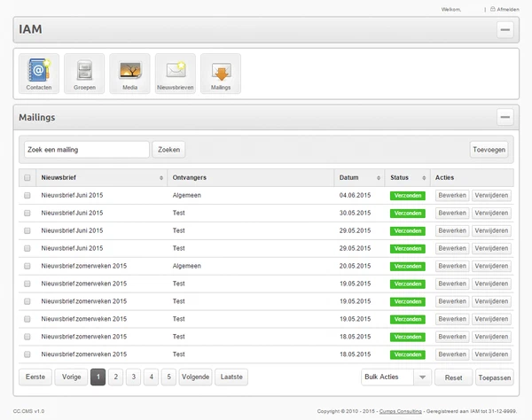Select page 3 in pagination
Image resolution: width=532 pixels, height=420 pixels.
coord(133,377)
